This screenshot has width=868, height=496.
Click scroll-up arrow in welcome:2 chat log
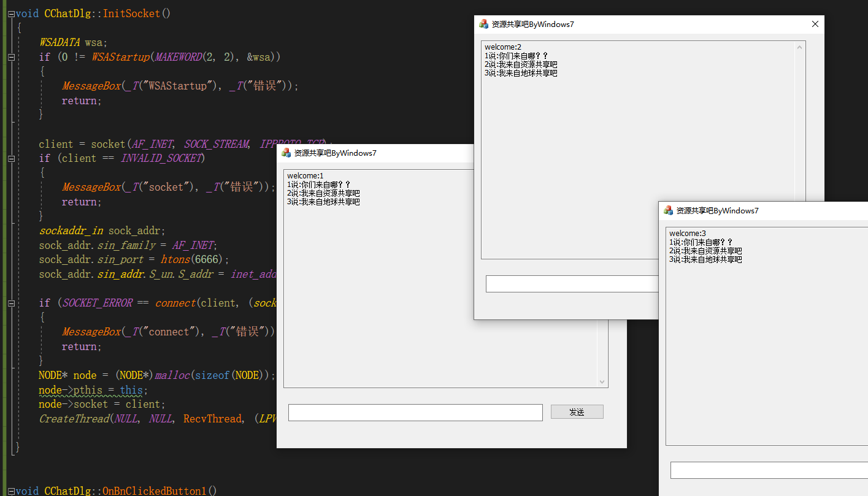pos(799,47)
